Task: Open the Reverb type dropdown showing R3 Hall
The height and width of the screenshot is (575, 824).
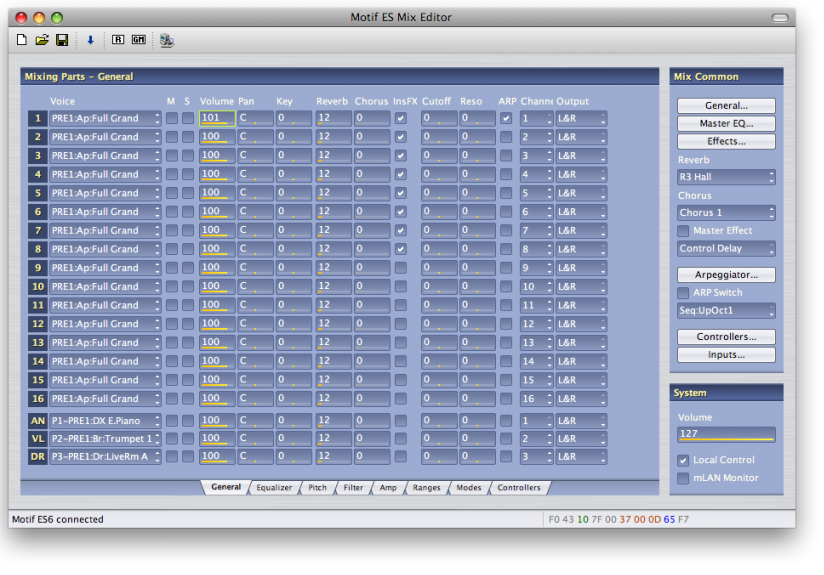Action: [726, 177]
